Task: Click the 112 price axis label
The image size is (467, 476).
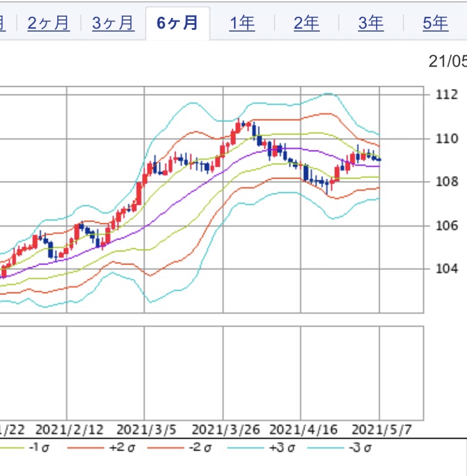Action: click(x=446, y=95)
